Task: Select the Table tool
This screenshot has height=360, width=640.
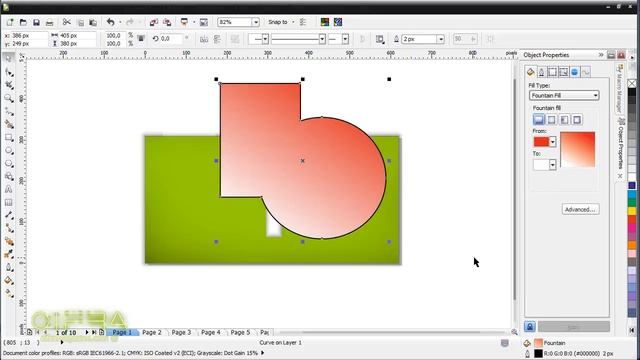Action: coord(9,202)
